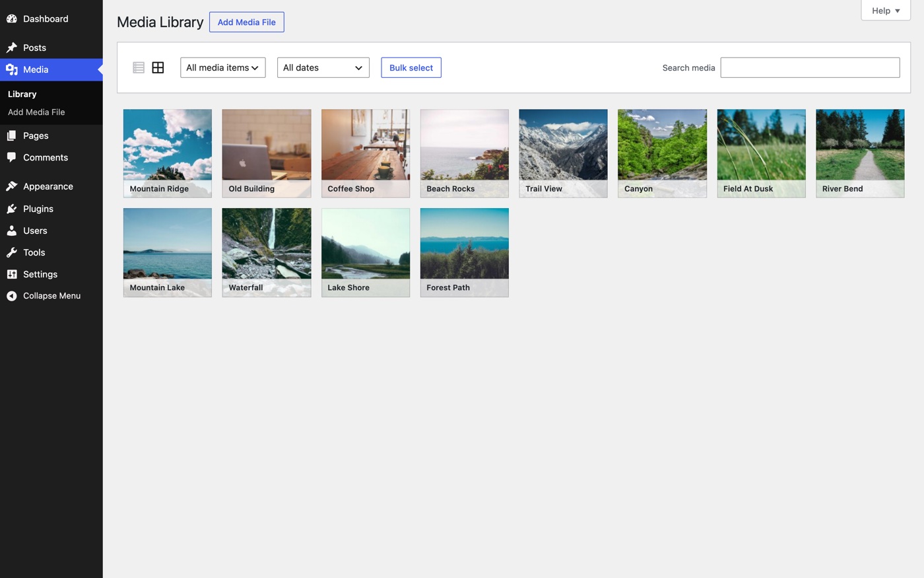The height and width of the screenshot is (578, 924).
Task: Switch to grid view icon
Action: point(158,67)
